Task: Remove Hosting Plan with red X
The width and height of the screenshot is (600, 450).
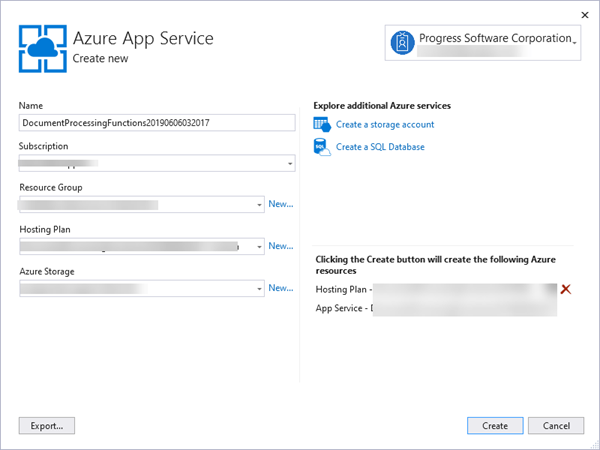Action: coord(566,289)
